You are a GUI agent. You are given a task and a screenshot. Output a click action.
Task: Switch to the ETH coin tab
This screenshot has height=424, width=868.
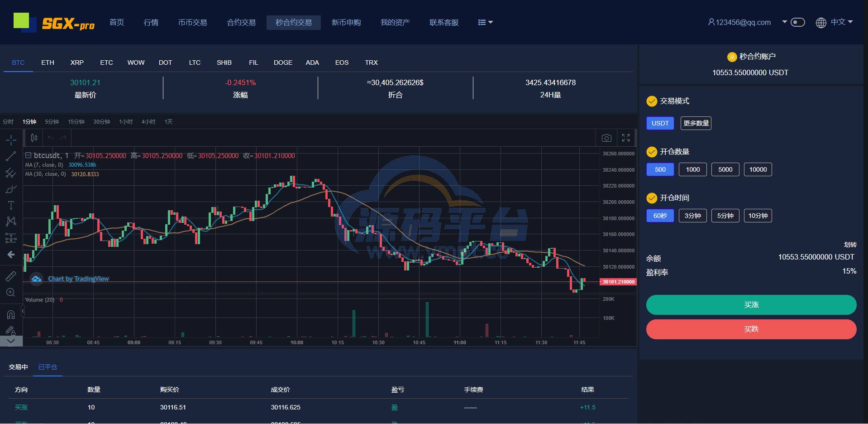point(48,63)
